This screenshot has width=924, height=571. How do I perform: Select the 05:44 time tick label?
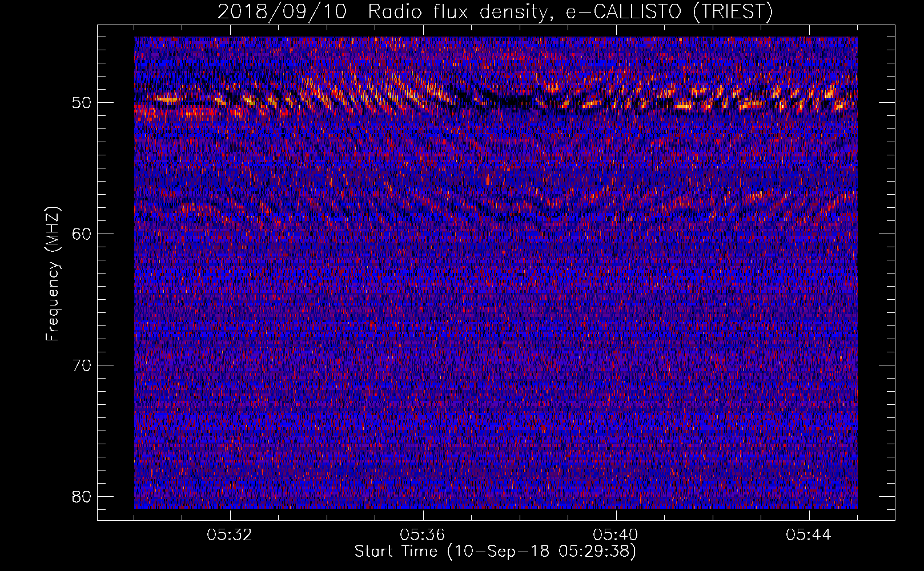(809, 535)
